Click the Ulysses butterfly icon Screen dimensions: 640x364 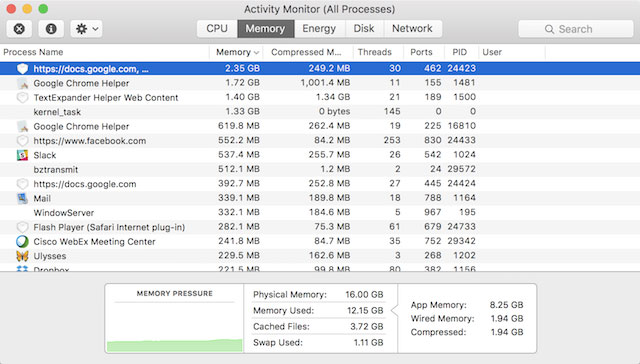point(22,256)
